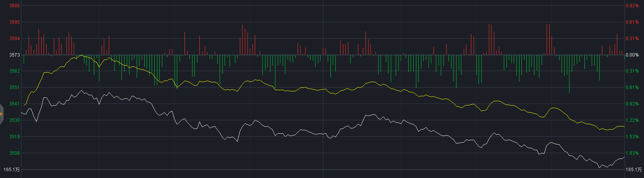The image size is (644, 178).
Task: Select the 1.83% percentage label
Action: (632, 153)
